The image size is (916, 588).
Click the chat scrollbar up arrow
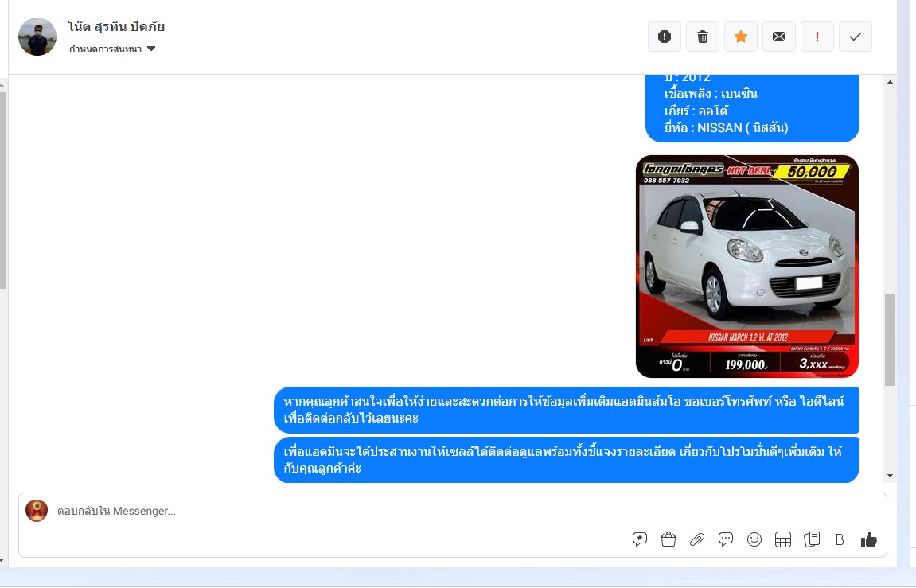click(890, 82)
